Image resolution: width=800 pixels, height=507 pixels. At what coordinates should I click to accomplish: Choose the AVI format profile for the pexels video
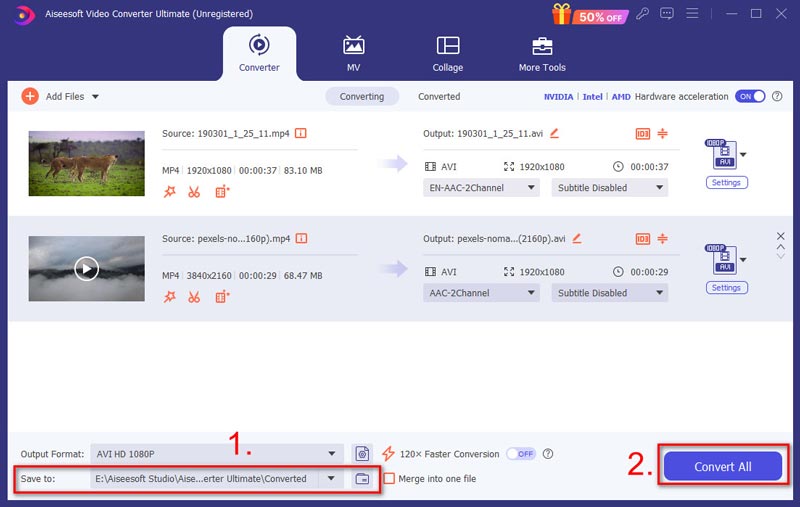click(726, 259)
